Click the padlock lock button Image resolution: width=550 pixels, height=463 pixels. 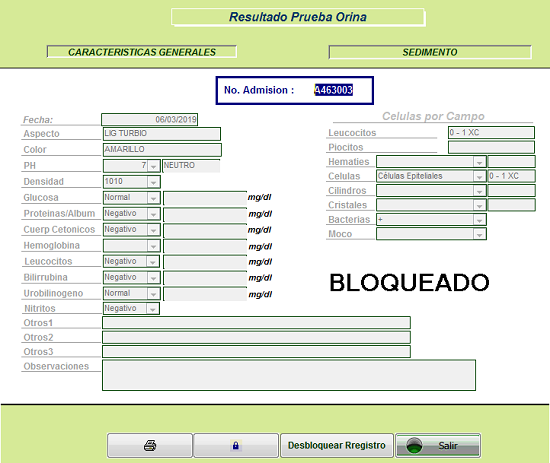236,445
